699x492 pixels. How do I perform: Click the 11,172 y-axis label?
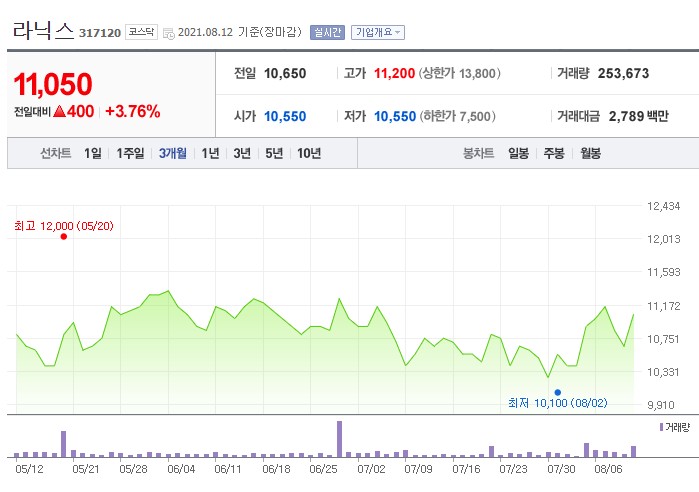(663, 306)
